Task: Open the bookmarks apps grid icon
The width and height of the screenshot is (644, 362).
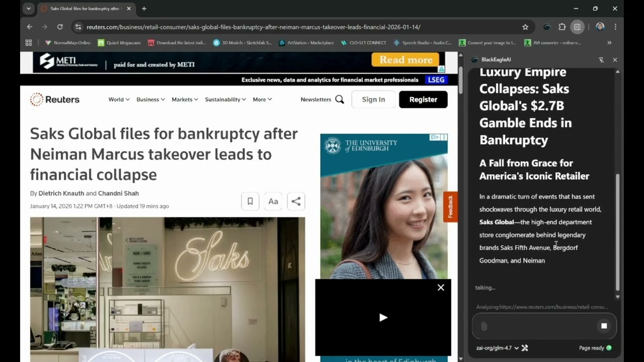Action: tap(29, 43)
